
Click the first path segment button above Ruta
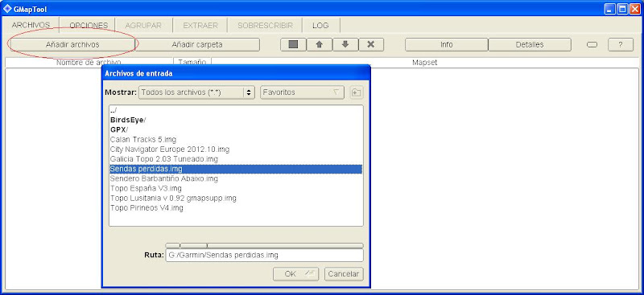172,245
